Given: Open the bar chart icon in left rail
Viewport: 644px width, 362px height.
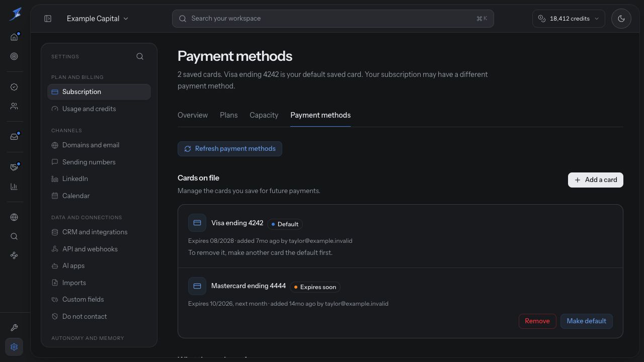Looking at the screenshot, I should tap(14, 187).
